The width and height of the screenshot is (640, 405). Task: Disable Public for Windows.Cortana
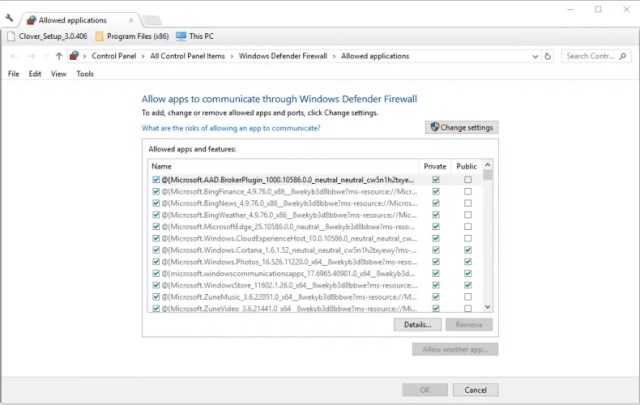(468, 250)
